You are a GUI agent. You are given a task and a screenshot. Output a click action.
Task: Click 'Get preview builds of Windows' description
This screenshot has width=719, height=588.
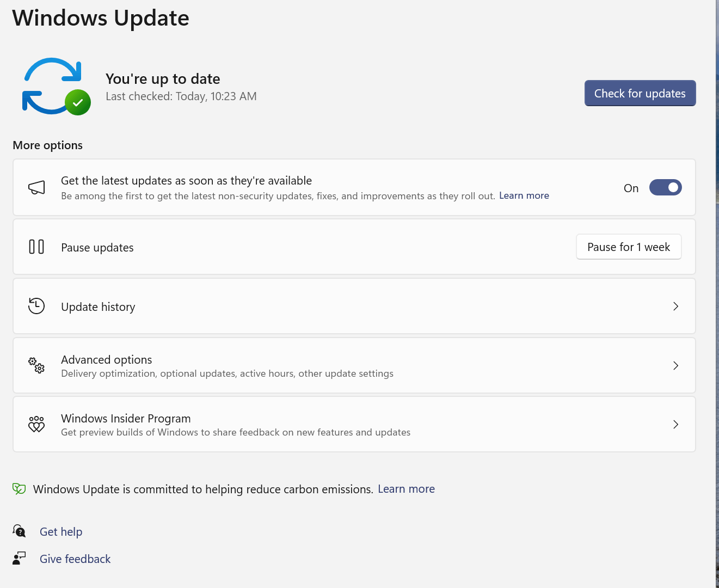236,432
